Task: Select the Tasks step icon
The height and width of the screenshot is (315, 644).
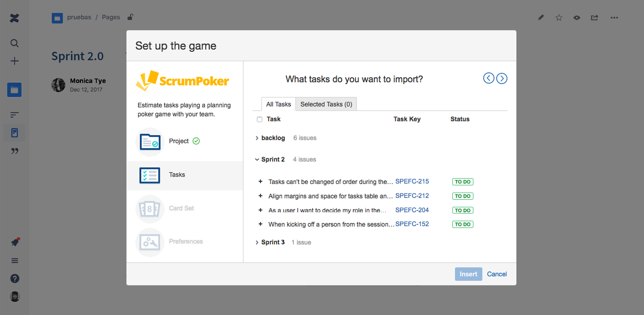Action: [150, 175]
